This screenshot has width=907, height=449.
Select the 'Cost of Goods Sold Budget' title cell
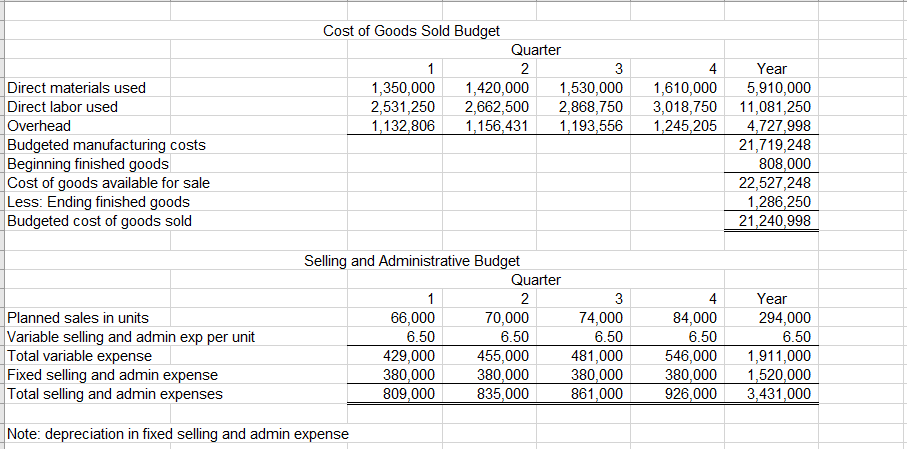click(411, 31)
